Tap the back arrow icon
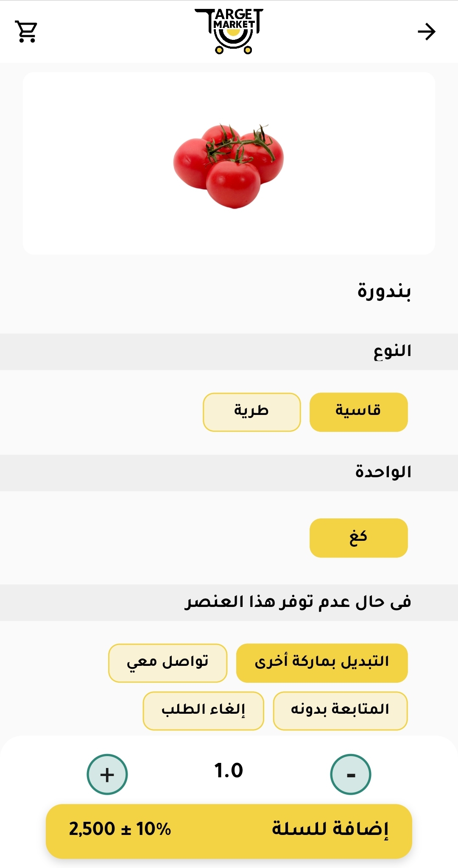 (x=426, y=32)
